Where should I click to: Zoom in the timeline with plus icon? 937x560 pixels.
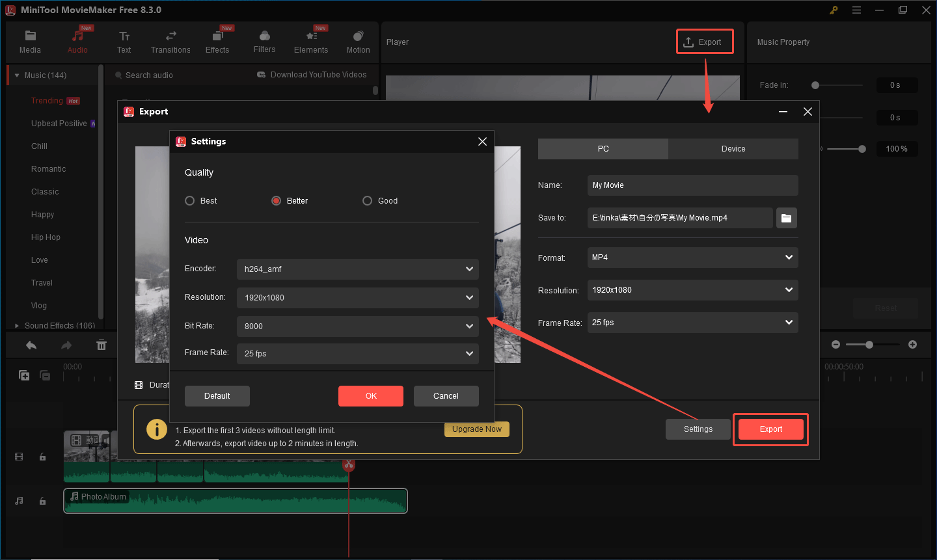pyautogui.click(x=913, y=345)
